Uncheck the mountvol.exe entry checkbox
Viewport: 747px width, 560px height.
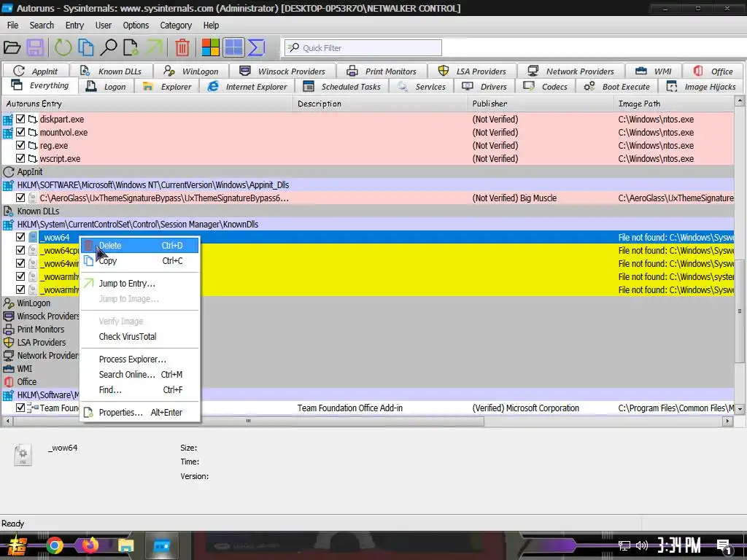click(20, 132)
